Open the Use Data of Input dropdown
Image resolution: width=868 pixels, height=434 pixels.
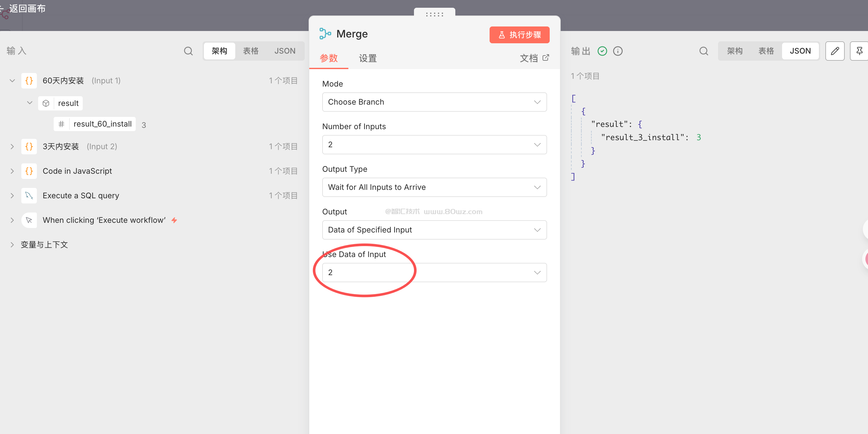tap(434, 272)
